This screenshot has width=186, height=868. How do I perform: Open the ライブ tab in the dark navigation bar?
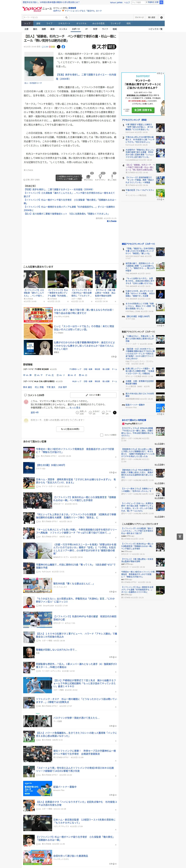pos(49,24)
